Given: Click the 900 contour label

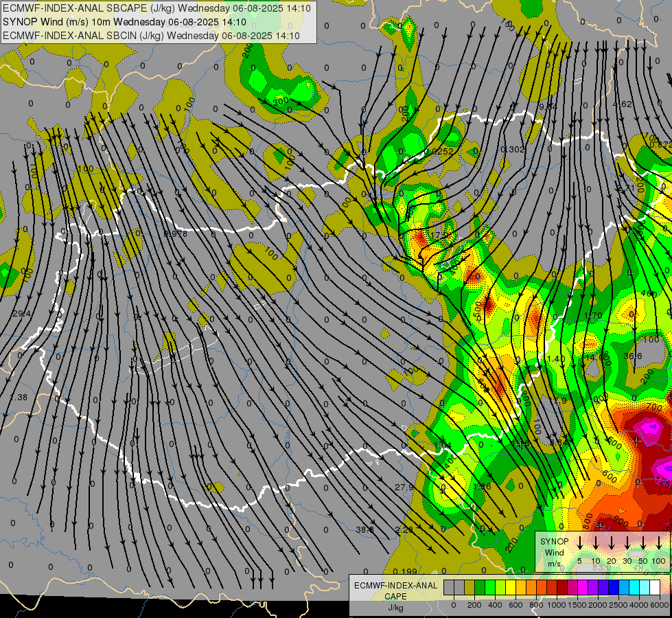Looking at the screenshot, I should point(620,523).
